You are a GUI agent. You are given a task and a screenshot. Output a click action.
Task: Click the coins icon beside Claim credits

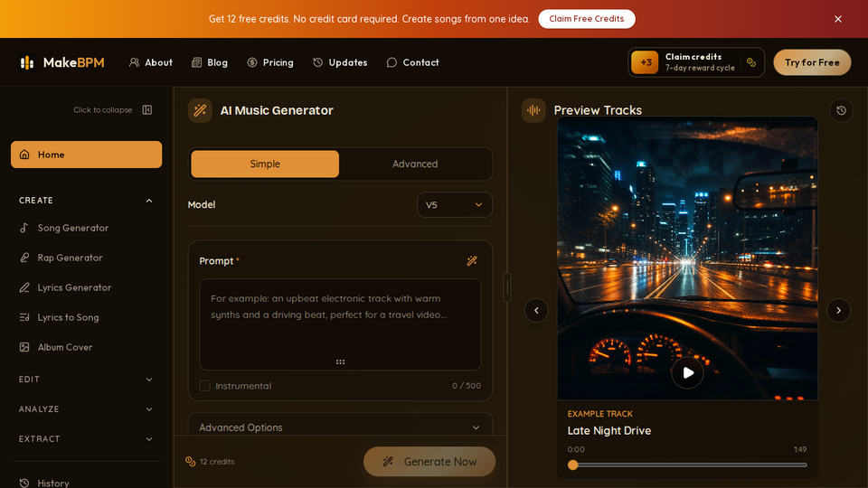point(751,62)
